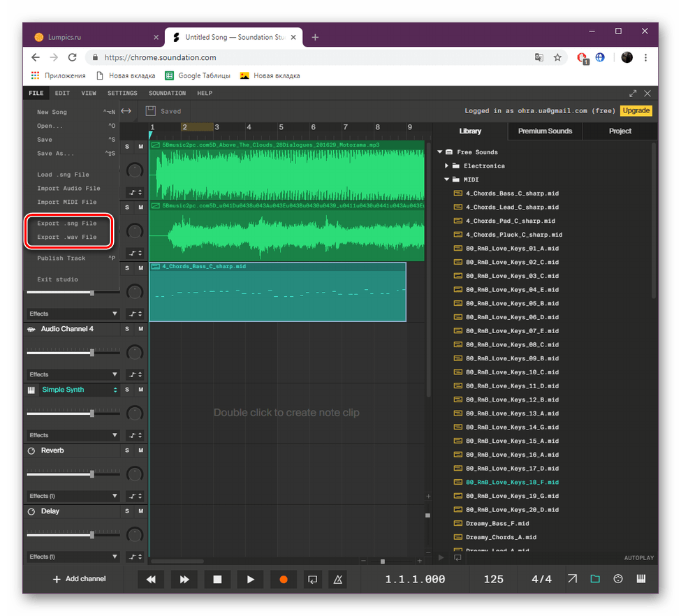Switch to the Premium Sounds tab
This screenshot has width=681, height=616.
coord(545,131)
